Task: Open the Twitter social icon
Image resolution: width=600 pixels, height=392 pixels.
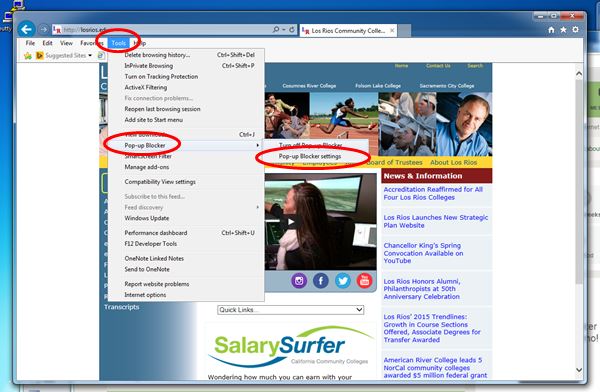Action: 342,281
